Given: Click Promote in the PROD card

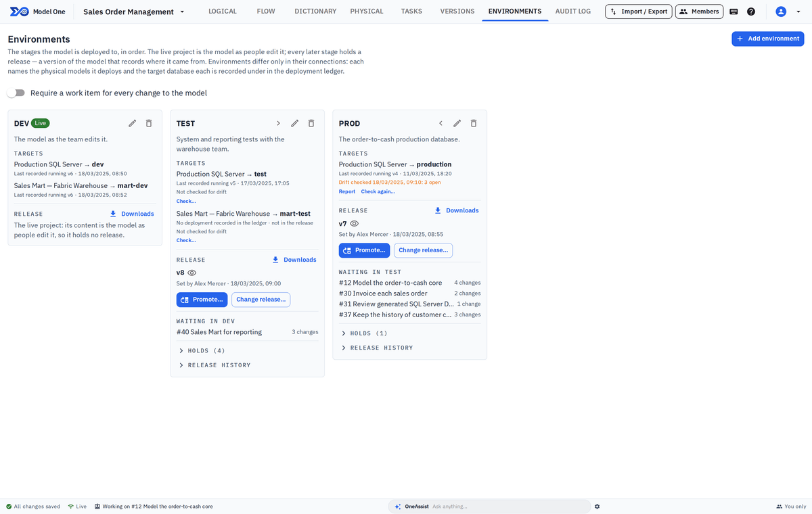Looking at the screenshot, I should 364,250.
